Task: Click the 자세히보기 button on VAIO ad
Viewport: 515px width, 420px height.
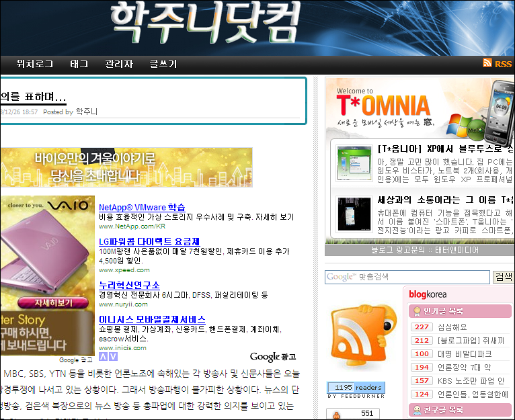Action: pos(53,303)
